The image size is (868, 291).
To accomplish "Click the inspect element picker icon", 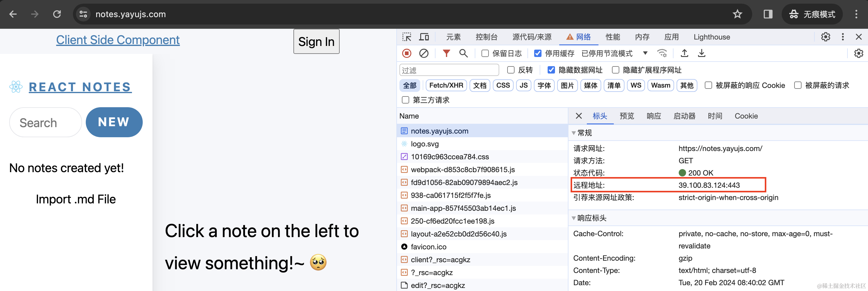I will pos(407,37).
